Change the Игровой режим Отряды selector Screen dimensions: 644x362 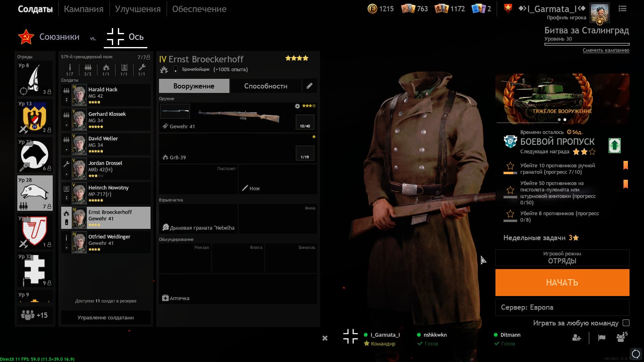(x=562, y=258)
